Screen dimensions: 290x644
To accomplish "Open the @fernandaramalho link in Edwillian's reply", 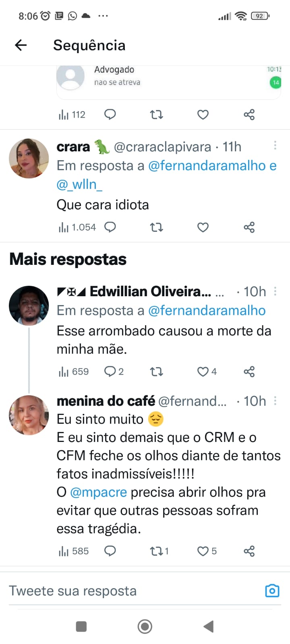I will pyautogui.click(x=207, y=311).
